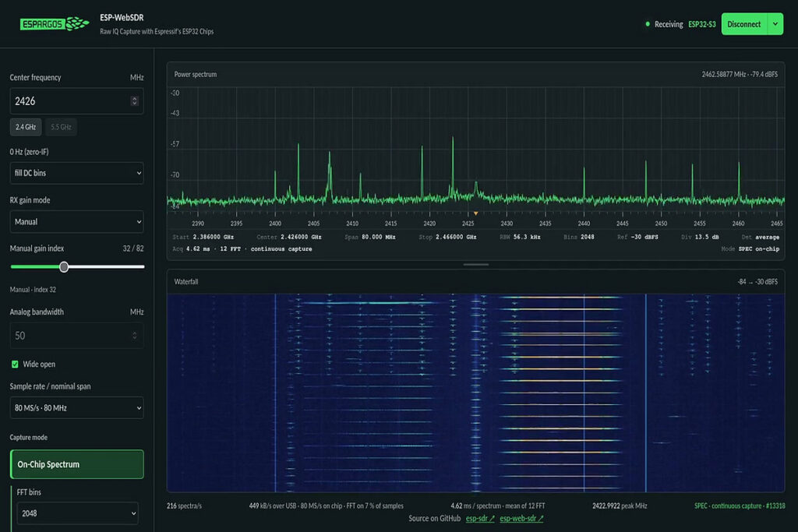The image size is (798, 532).
Task: Click the Center frequency stepper arrows
Action: click(x=134, y=100)
